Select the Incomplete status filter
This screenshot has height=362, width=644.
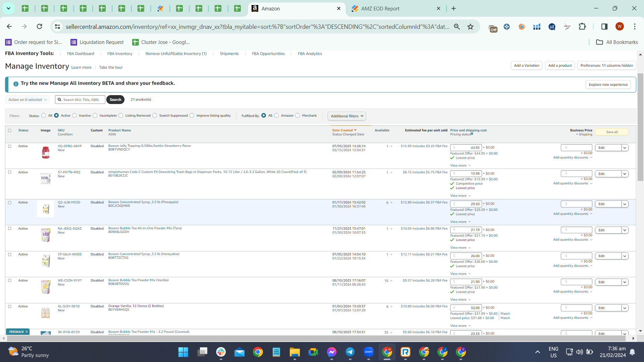pyautogui.click(x=95, y=116)
